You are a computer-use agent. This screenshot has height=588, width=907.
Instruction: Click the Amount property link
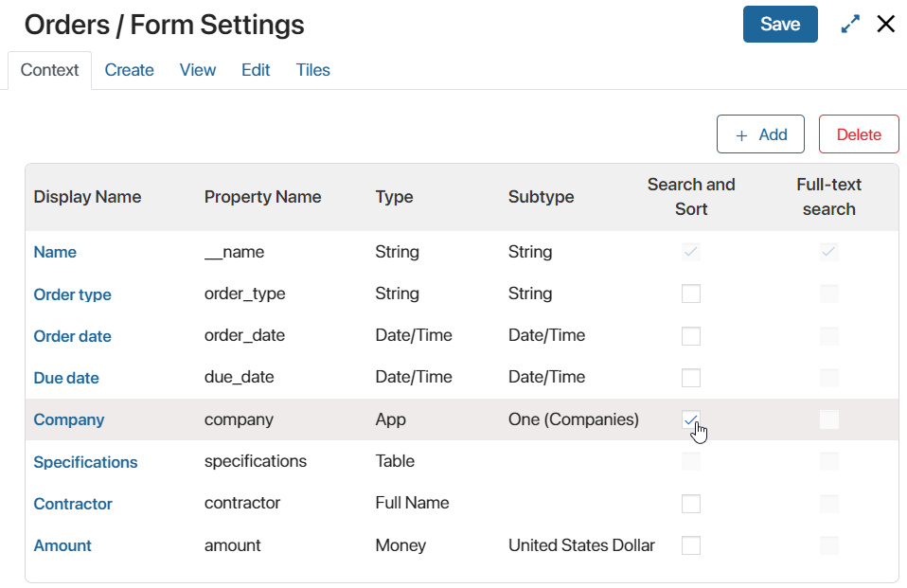click(x=62, y=545)
